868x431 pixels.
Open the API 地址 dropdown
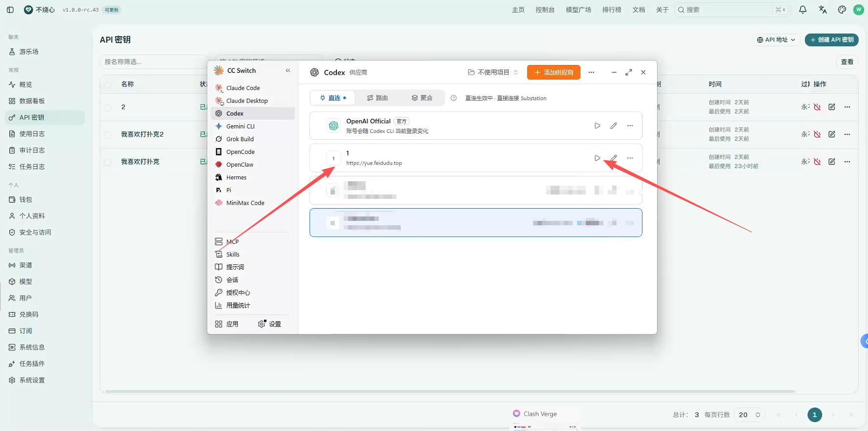(776, 40)
